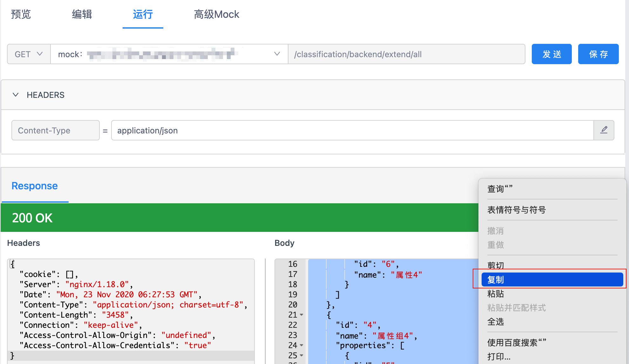The image size is (629, 364).
Task: Select the Response tab
Action: point(35,186)
